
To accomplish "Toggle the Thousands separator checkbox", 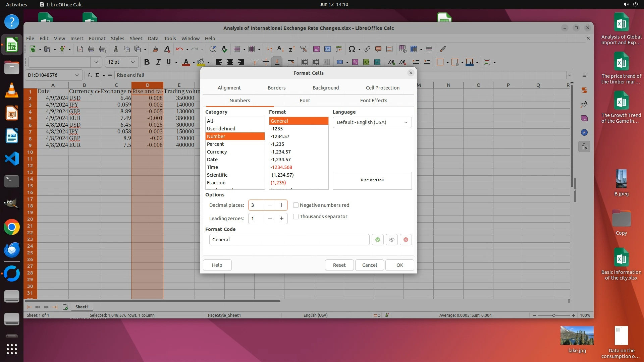I will point(296,217).
